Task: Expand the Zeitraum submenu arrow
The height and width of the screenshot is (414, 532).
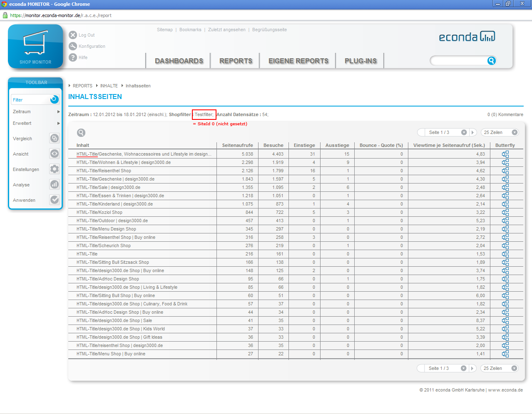Action: [x=58, y=112]
